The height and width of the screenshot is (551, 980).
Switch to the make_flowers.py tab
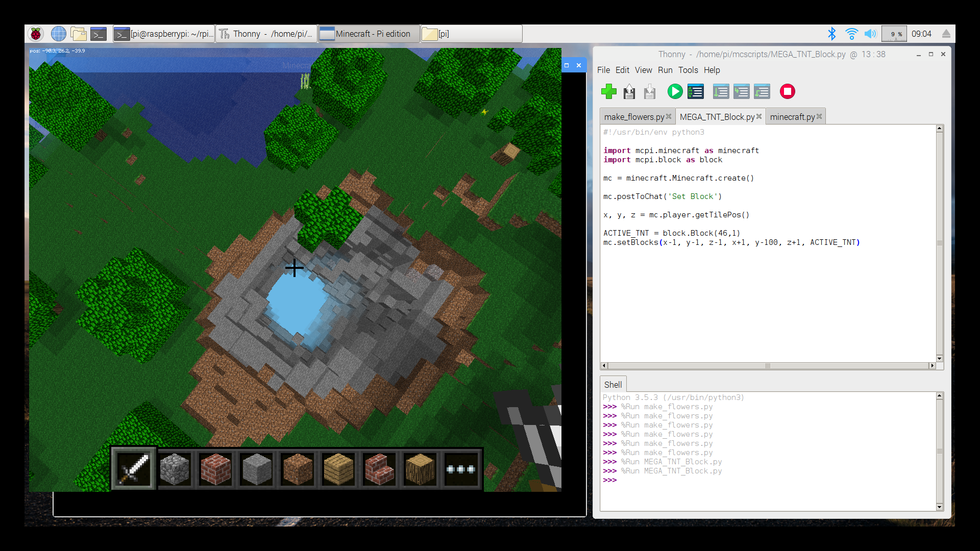click(634, 116)
